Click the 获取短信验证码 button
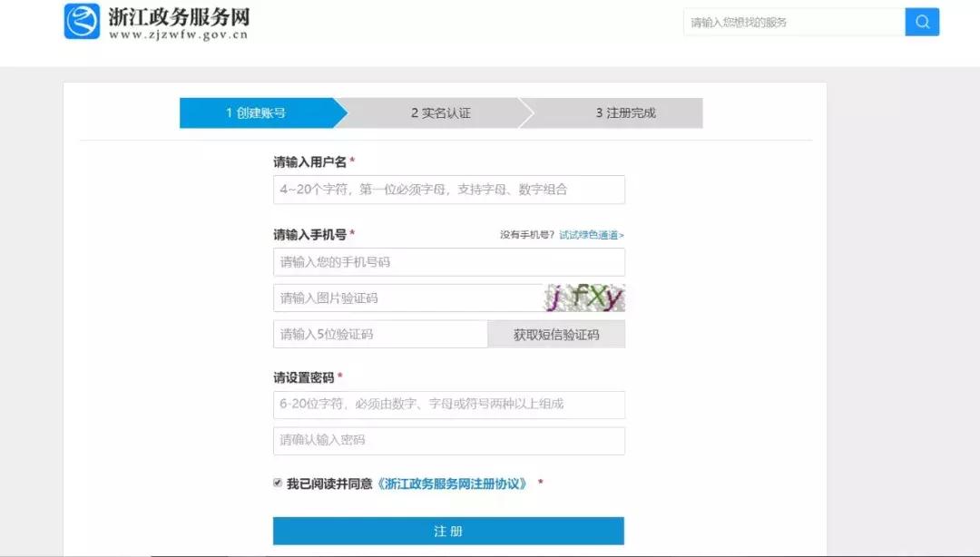 point(555,334)
